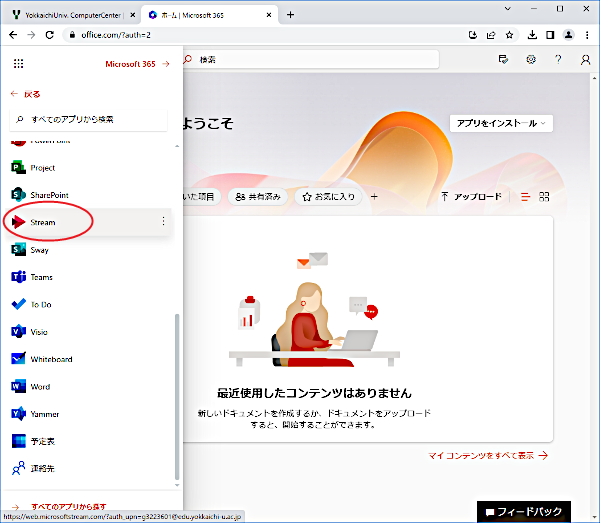Open the Microsoft 365 link in launcher
Screen dimensions: 600x523
[x=137, y=64]
